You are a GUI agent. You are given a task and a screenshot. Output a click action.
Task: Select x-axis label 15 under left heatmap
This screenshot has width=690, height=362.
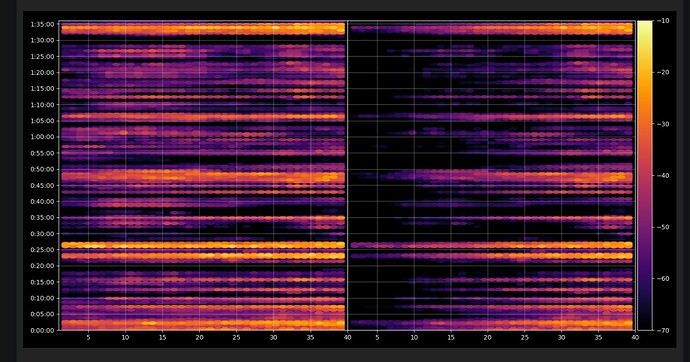pos(162,338)
